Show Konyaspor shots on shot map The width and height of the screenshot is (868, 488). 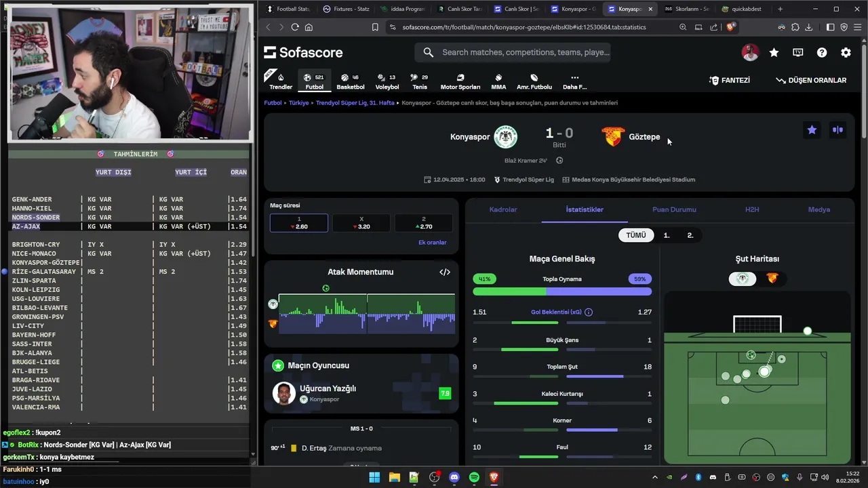[743, 279]
